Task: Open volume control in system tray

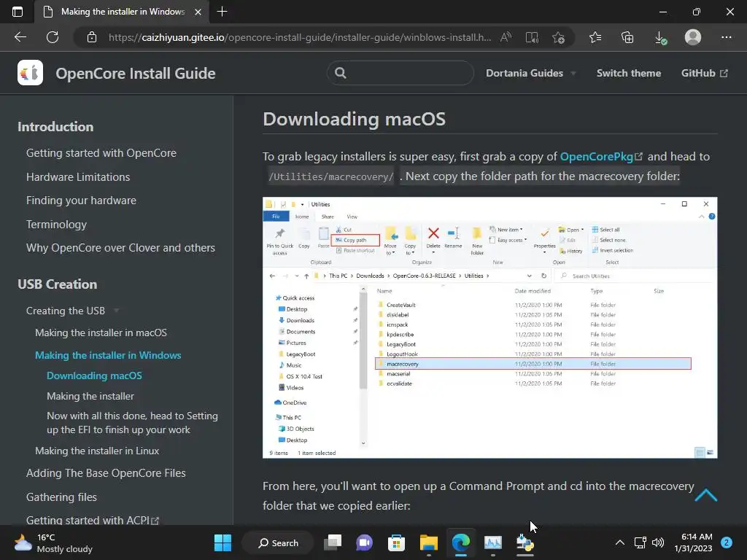Action: [658, 542]
